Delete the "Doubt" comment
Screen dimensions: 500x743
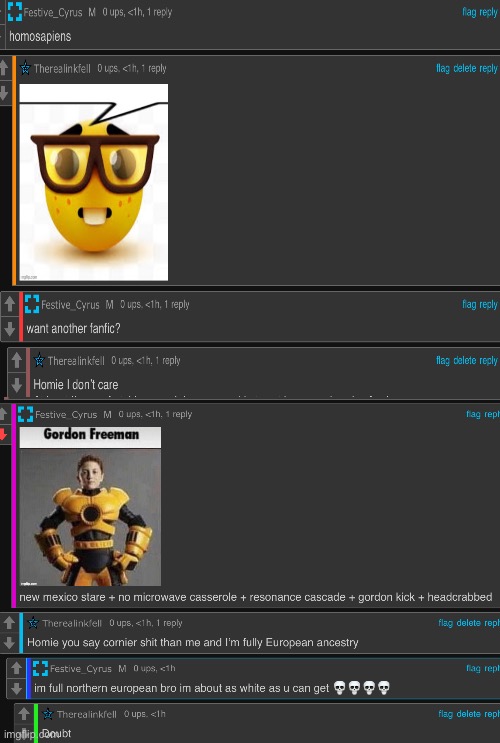coord(468,714)
